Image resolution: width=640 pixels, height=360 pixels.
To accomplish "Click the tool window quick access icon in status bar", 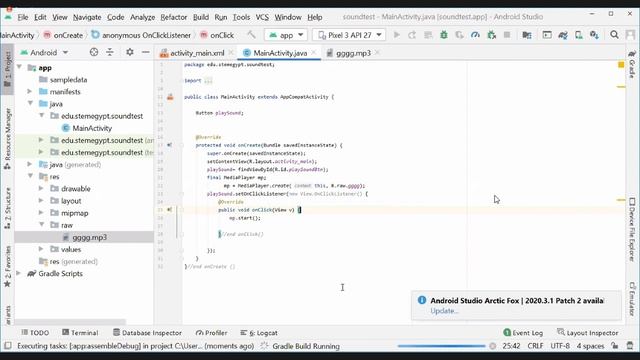I will (7, 346).
